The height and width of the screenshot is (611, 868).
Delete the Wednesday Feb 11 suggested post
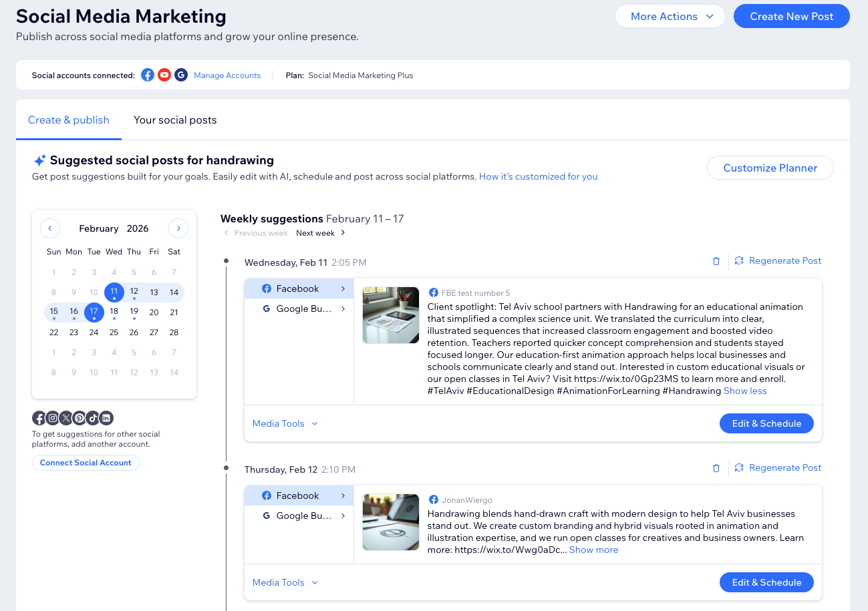click(x=716, y=262)
